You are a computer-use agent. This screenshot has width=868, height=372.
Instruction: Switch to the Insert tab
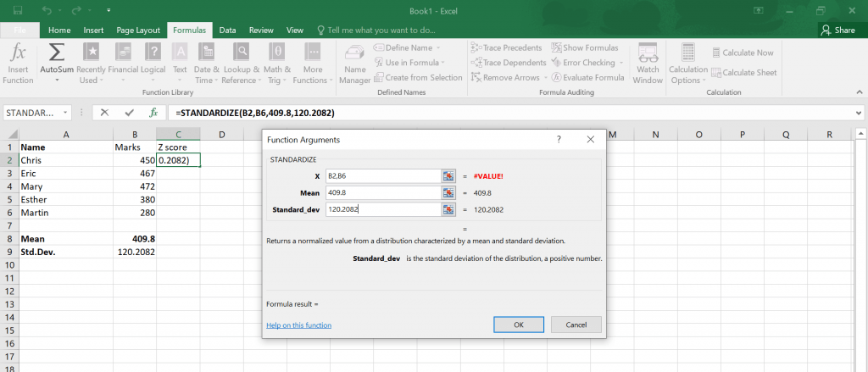tap(93, 31)
